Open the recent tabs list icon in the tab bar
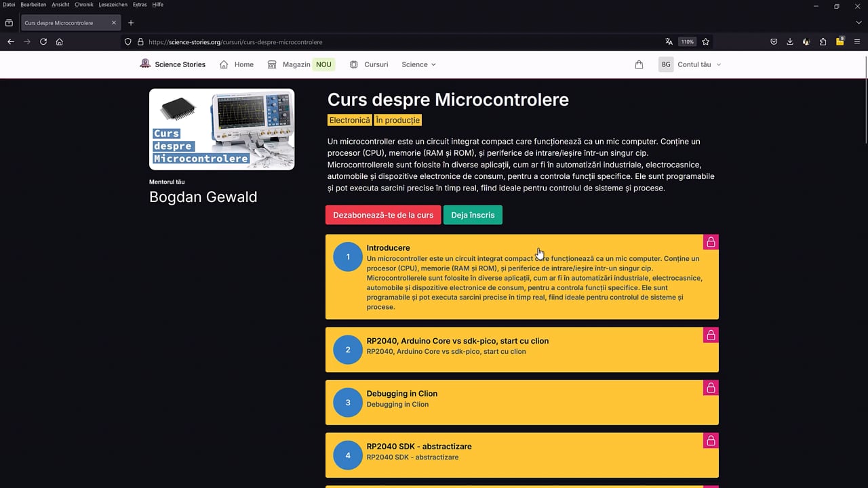Viewport: 868px width, 488px height. (9, 22)
